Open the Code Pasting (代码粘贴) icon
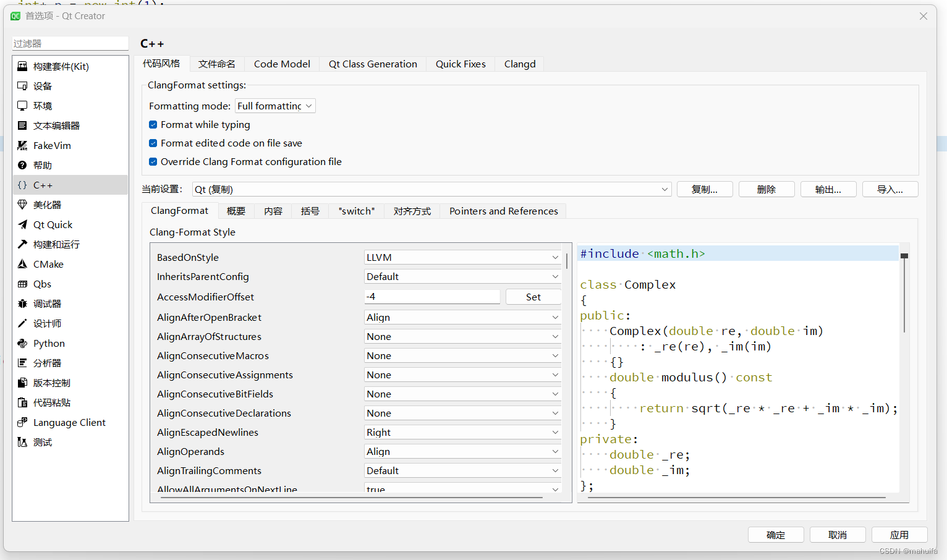The image size is (947, 560). 22,402
